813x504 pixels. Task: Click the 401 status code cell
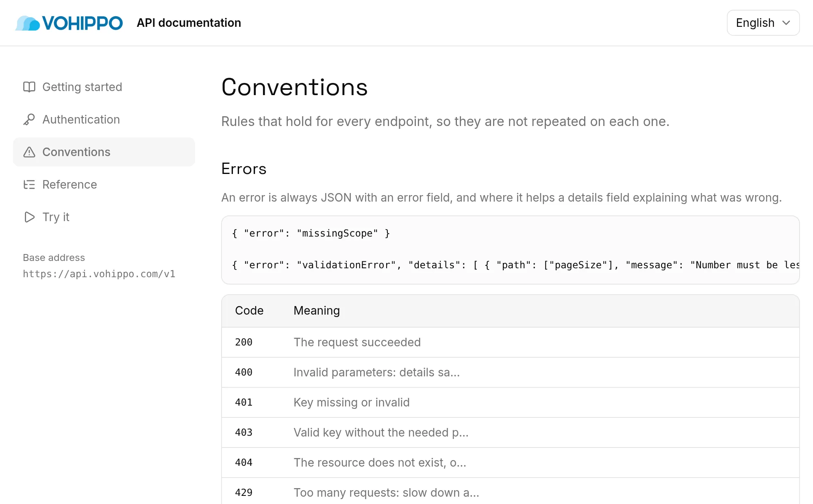point(244,402)
